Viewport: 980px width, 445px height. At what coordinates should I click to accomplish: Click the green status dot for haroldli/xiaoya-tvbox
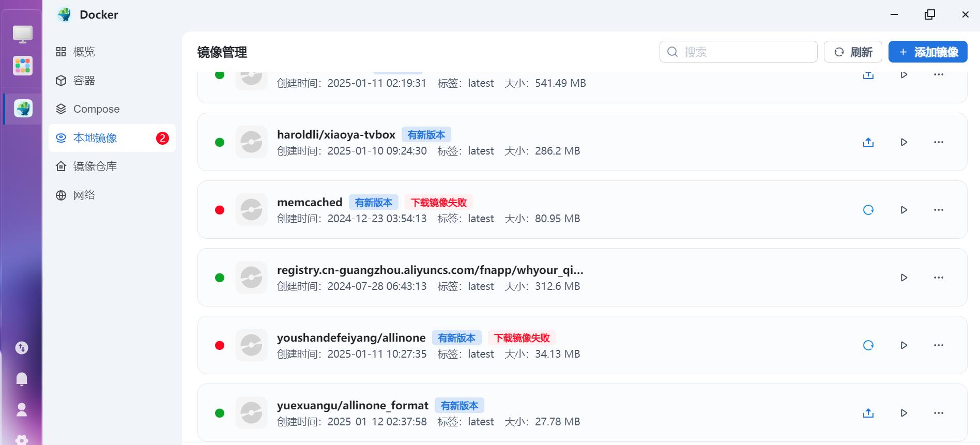coord(220,142)
